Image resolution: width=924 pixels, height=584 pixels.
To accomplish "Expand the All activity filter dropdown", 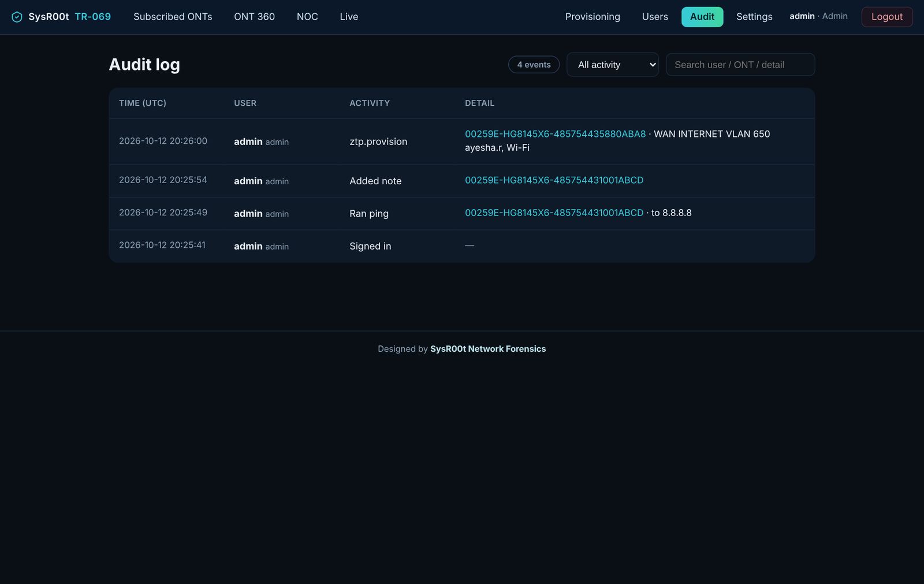I will [612, 65].
